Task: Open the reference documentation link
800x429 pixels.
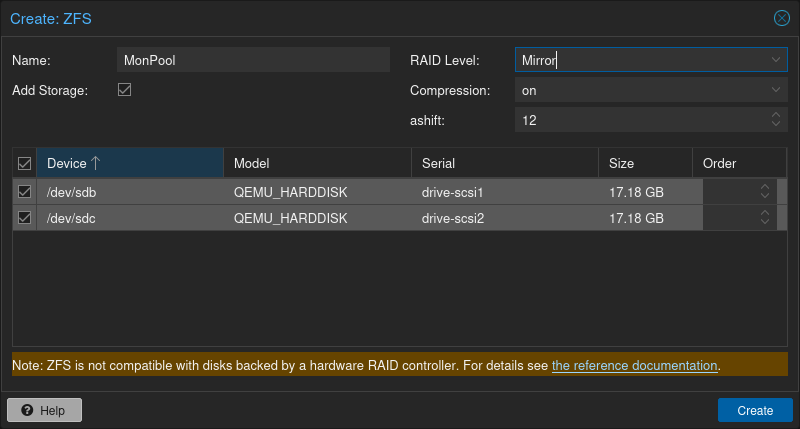Action: tap(635, 366)
